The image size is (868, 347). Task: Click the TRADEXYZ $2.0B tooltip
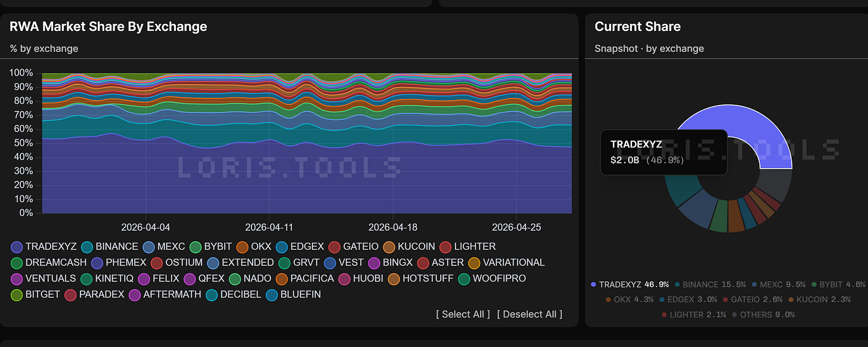(664, 152)
